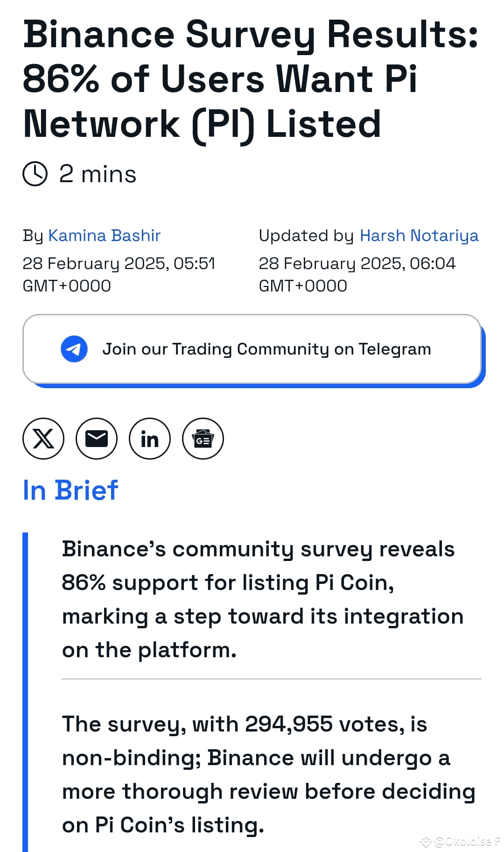Click the clock reading-time icon
This screenshot has width=504, height=852.
tap(35, 174)
